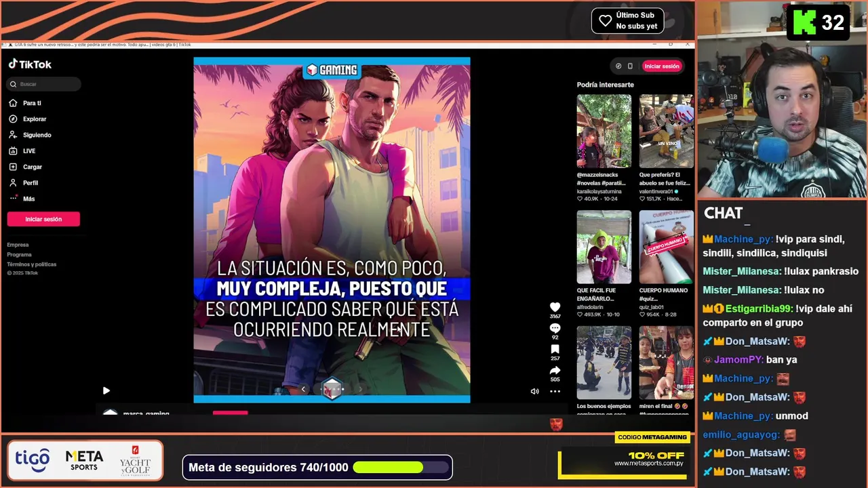Expand the Más menu
The image size is (868, 488).
pos(28,199)
